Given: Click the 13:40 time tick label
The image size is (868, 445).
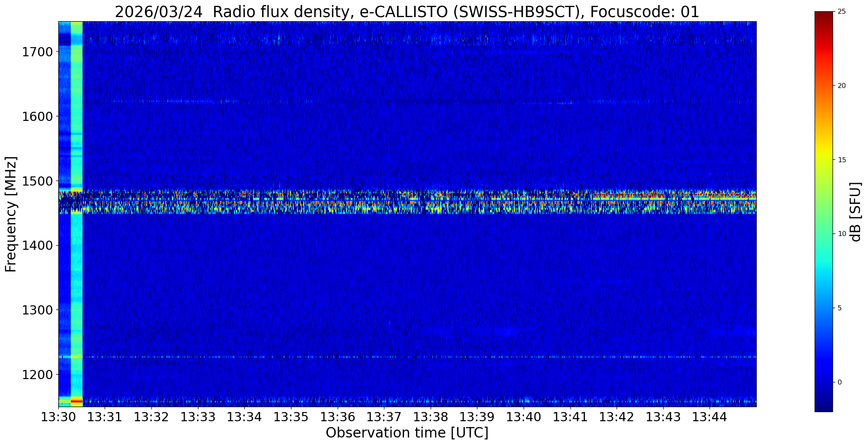Looking at the screenshot, I should (524, 417).
